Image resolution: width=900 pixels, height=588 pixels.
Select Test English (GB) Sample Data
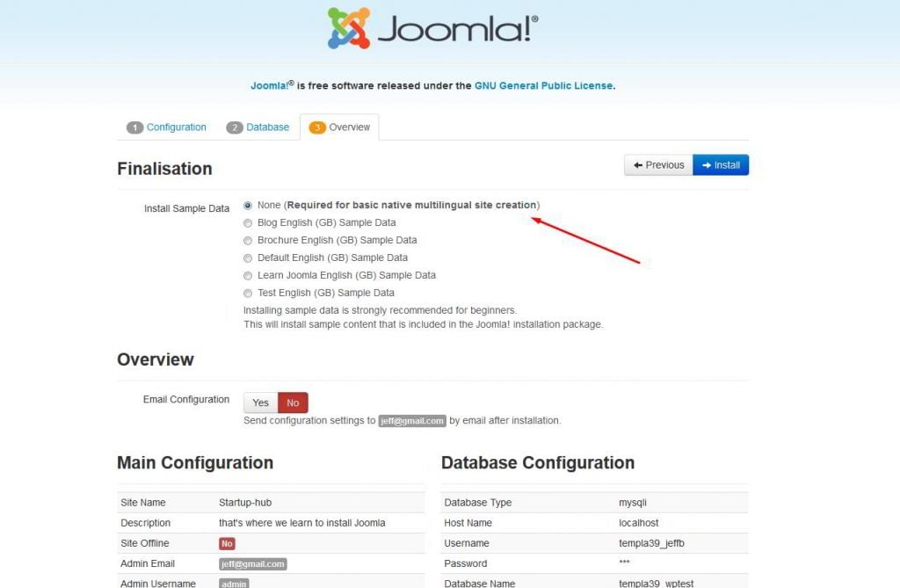(x=248, y=293)
